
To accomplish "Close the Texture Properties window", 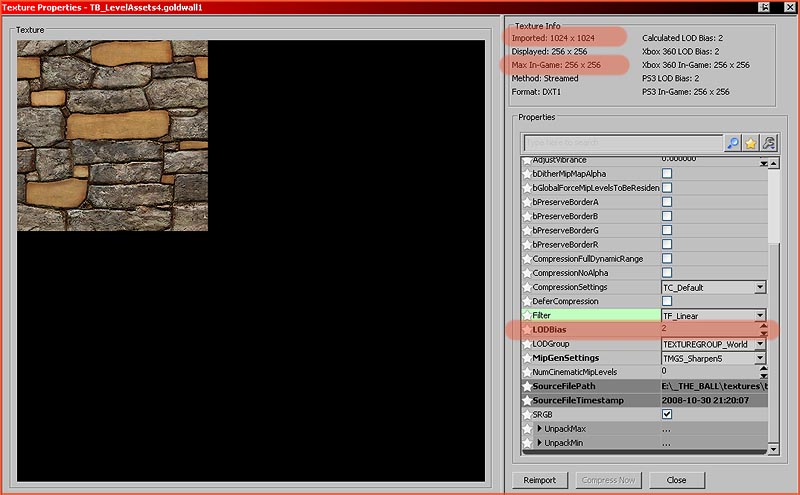I will pos(789,7).
